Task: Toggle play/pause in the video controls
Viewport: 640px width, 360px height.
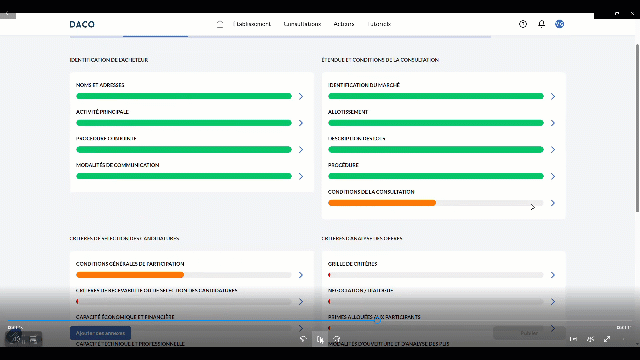Action: pos(320,339)
